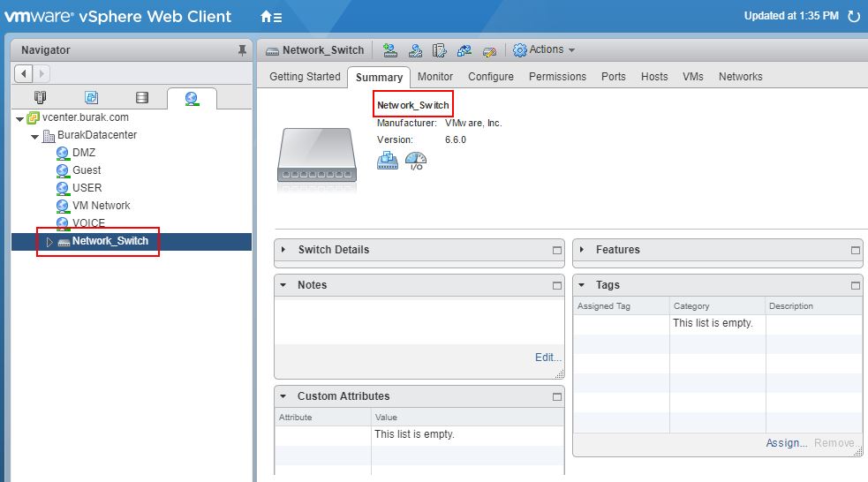The height and width of the screenshot is (482, 868).
Task: Click the Actions gear icon
Action: point(520,49)
